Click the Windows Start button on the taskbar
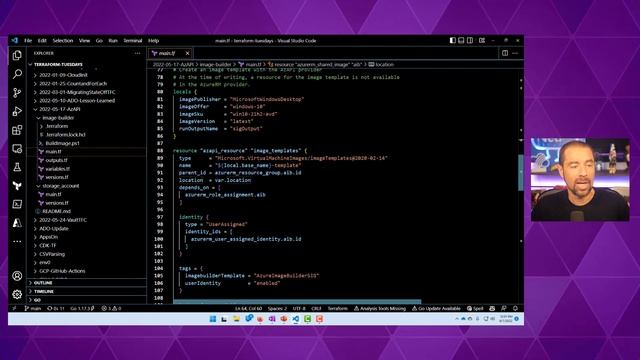This screenshot has height=360, width=640. click(213, 319)
